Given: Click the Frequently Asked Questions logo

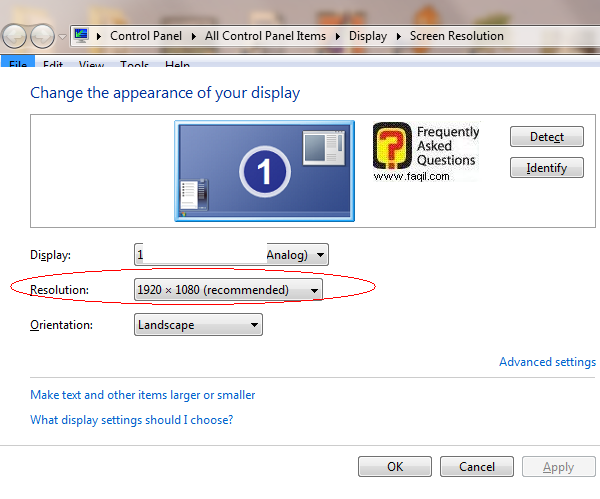Looking at the screenshot, I should tap(426, 152).
